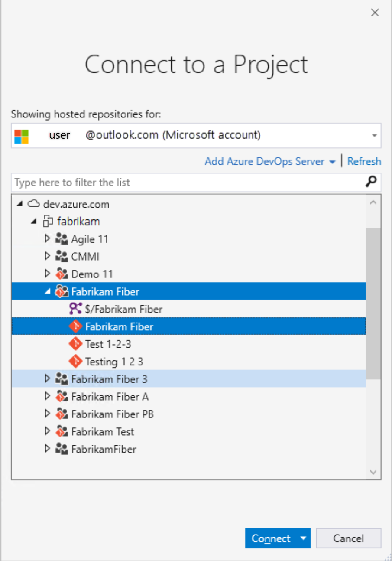Click the team project icon beside Demo 11

pyautogui.click(x=62, y=274)
